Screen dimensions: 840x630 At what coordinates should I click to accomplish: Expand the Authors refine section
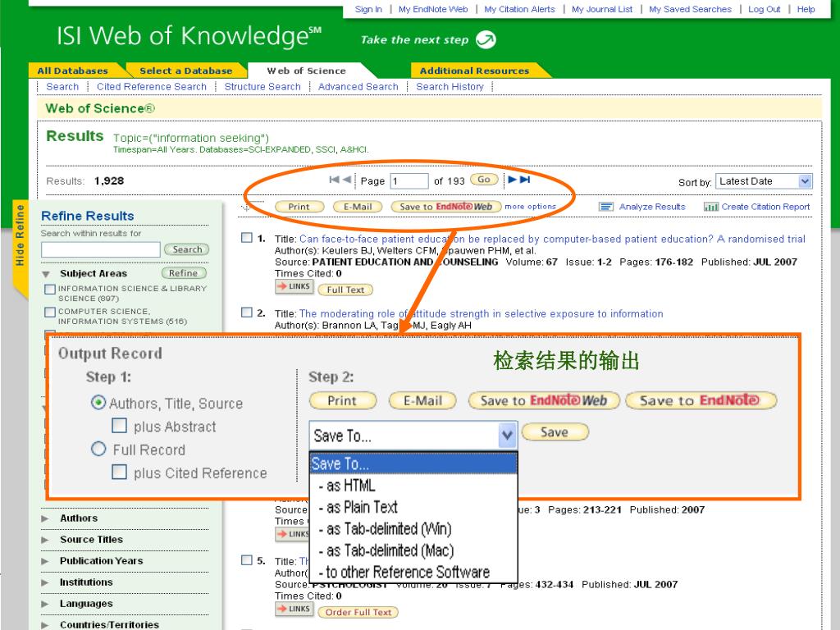click(x=45, y=518)
